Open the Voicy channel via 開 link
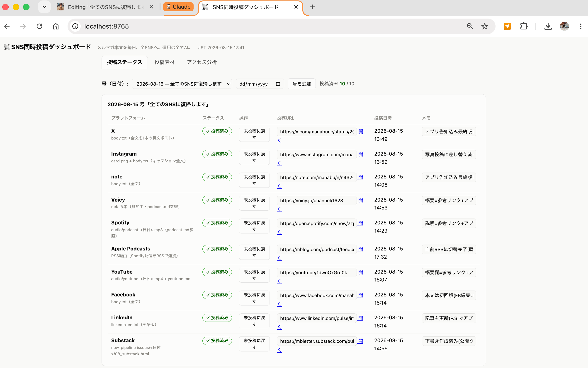The width and height of the screenshot is (588, 368). (360, 200)
